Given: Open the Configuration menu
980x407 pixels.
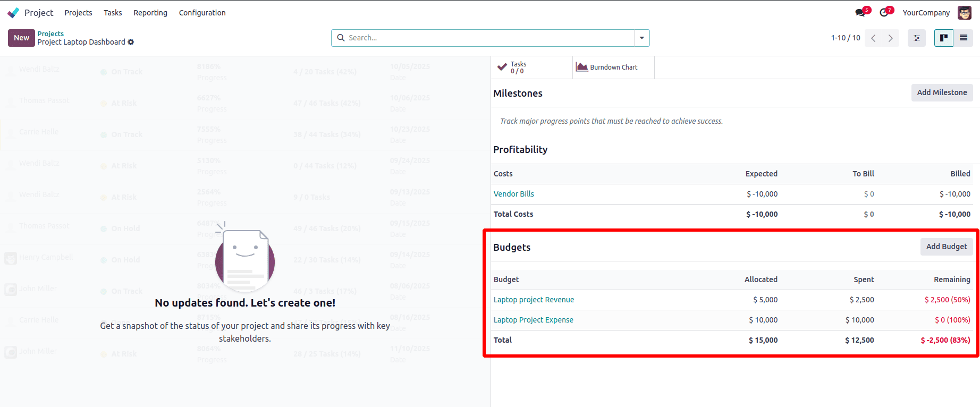Looking at the screenshot, I should tap(202, 13).
